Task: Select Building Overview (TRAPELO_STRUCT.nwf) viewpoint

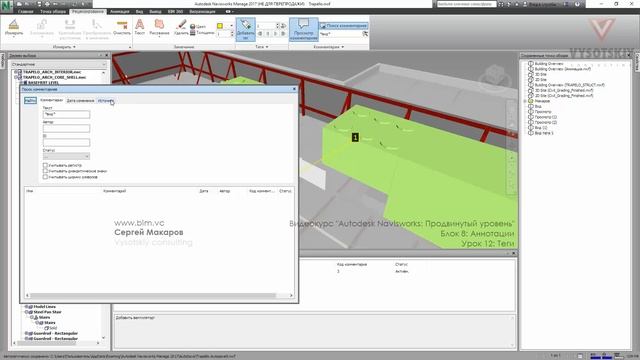Action: [569, 85]
